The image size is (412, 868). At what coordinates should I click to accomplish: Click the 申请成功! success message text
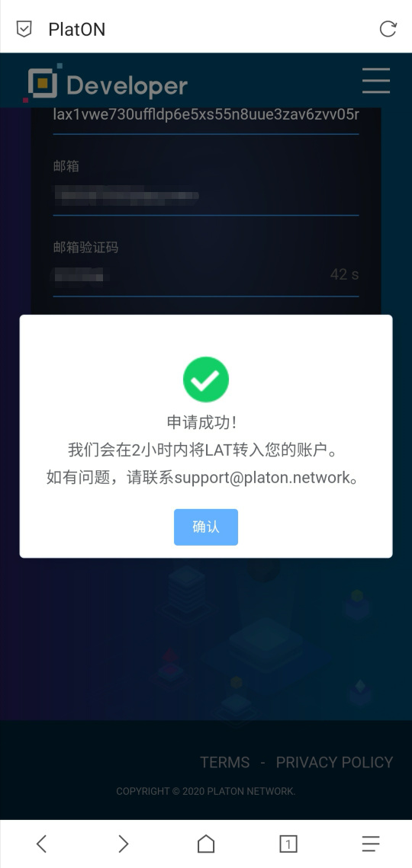click(x=202, y=423)
